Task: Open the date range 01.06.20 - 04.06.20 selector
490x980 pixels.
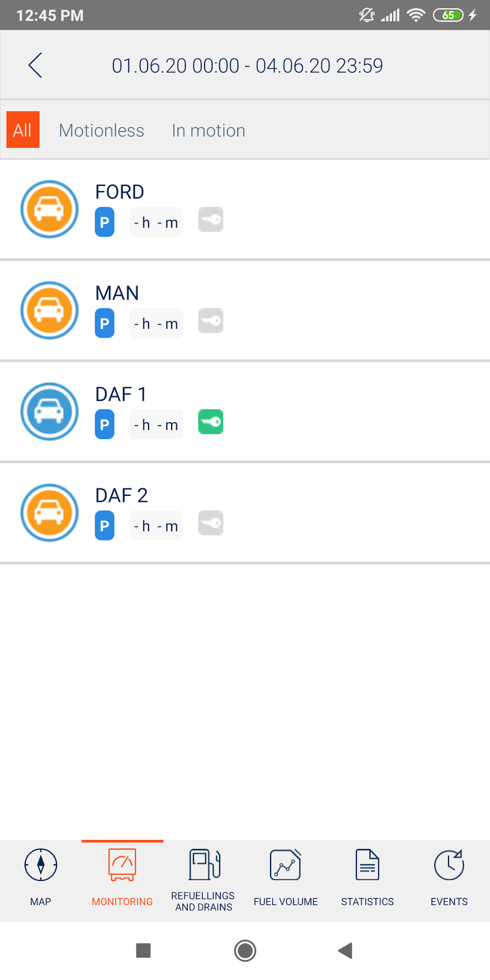Action: [x=247, y=66]
